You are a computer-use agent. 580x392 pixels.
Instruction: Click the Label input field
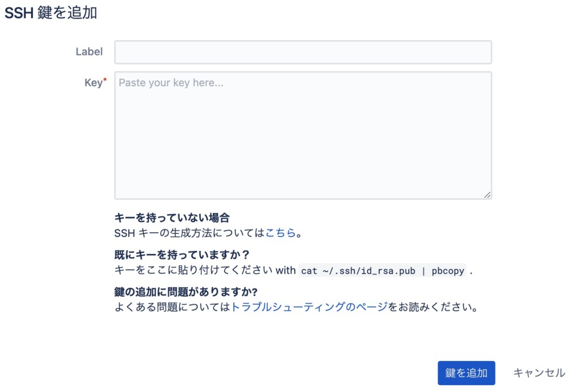303,52
